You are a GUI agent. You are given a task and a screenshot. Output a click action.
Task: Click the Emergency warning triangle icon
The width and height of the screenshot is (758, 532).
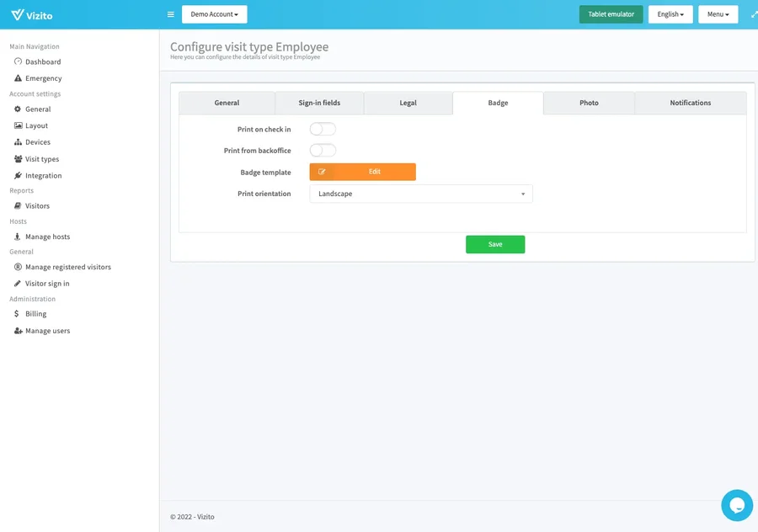(x=18, y=78)
